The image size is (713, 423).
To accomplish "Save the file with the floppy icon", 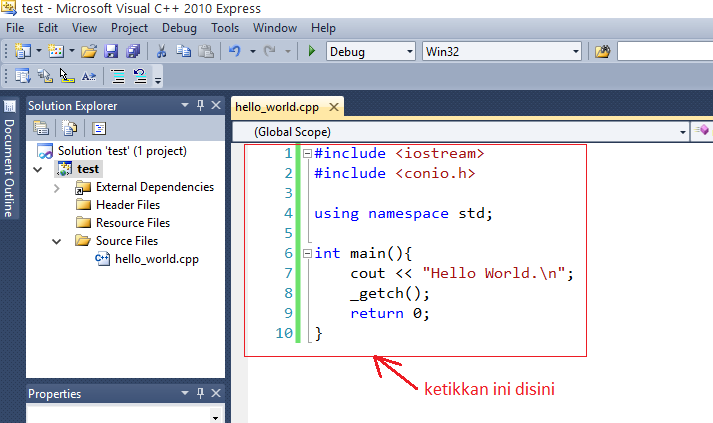I will (111, 51).
